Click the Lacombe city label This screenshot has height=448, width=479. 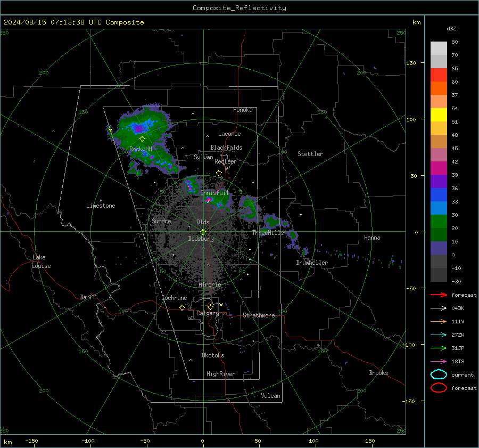229,134
